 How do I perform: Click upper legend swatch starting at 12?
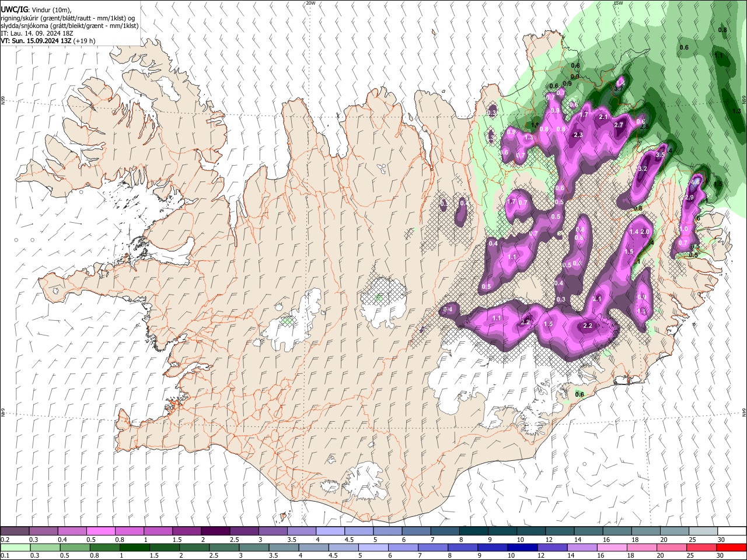coord(560,531)
